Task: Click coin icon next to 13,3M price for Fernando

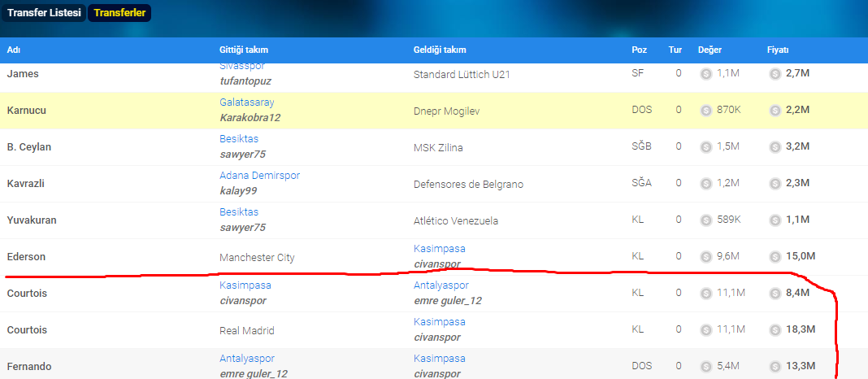Action: click(775, 366)
